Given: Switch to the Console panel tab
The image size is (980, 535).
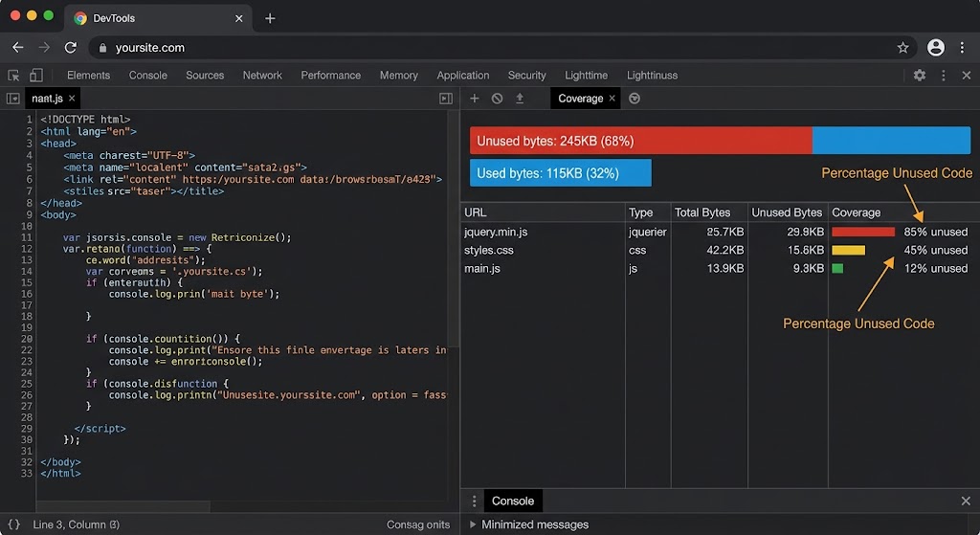Looking at the screenshot, I should pyautogui.click(x=148, y=75).
